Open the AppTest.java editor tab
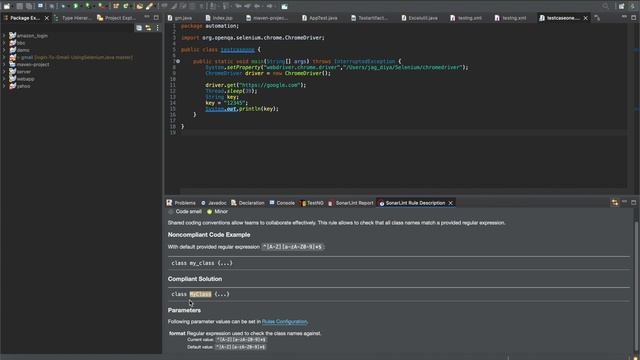Viewport: 640px width, 360px height. 320,18
